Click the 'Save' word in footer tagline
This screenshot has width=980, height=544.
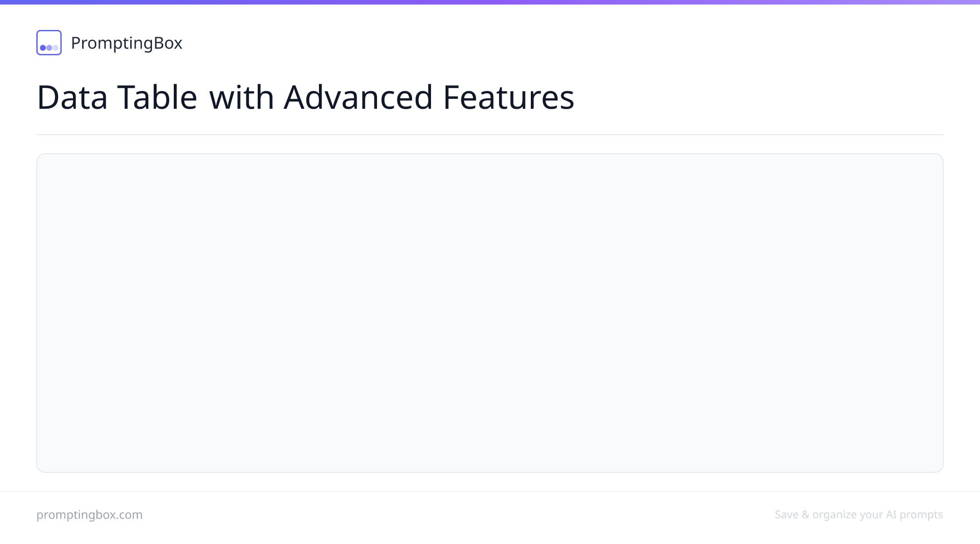point(786,515)
